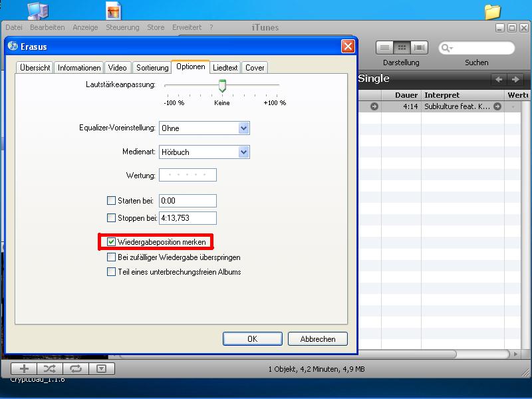Open the Erweitert menu
This screenshot has width=532, height=399.
tap(187, 27)
